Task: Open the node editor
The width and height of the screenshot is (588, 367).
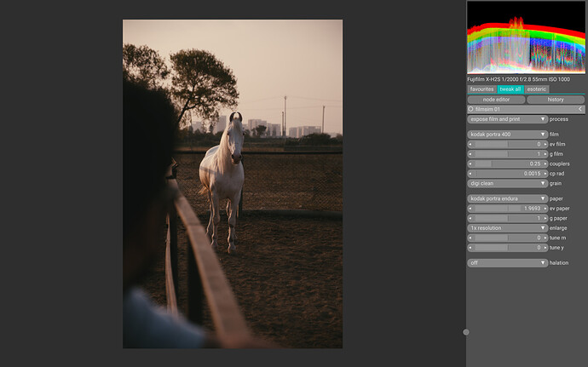Action: pyautogui.click(x=496, y=100)
